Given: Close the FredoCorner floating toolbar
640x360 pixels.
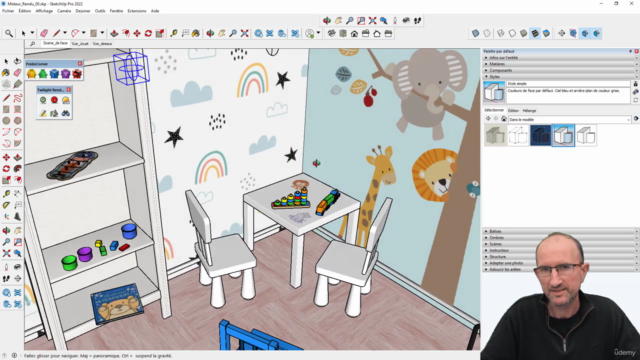Looking at the screenshot, I should pos(80,64).
